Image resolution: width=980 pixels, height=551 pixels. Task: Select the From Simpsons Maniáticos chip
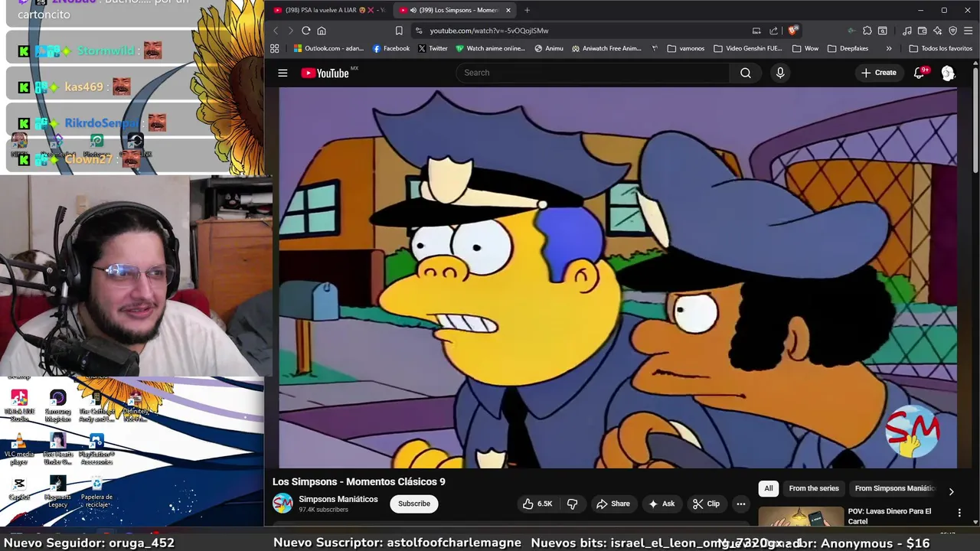pos(894,488)
